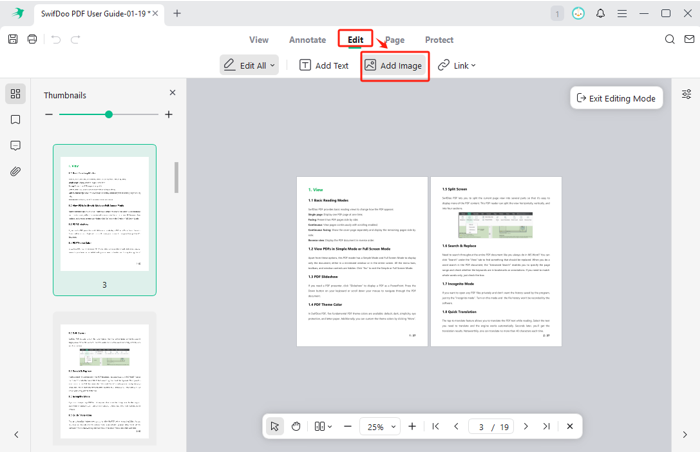This screenshot has width=700, height=453.
Task: Open the search tool
Action: (x=670, y=39)
